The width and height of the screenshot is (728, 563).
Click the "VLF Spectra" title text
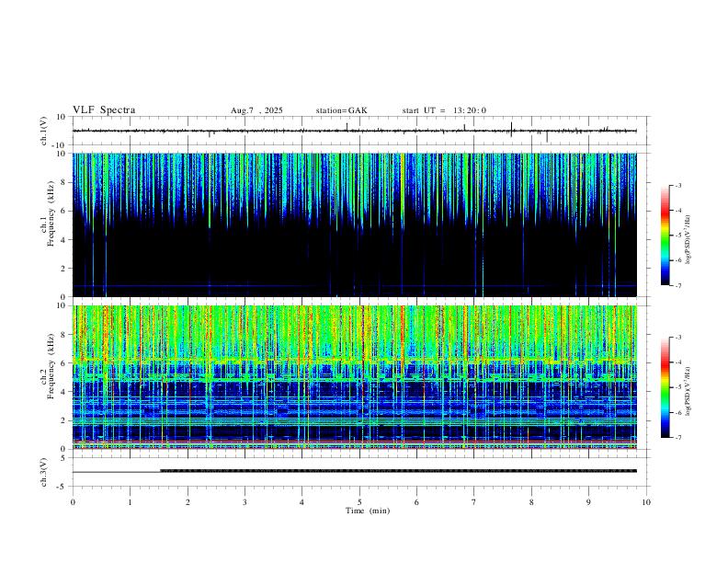pyautogui.click(x=104, y=110)
